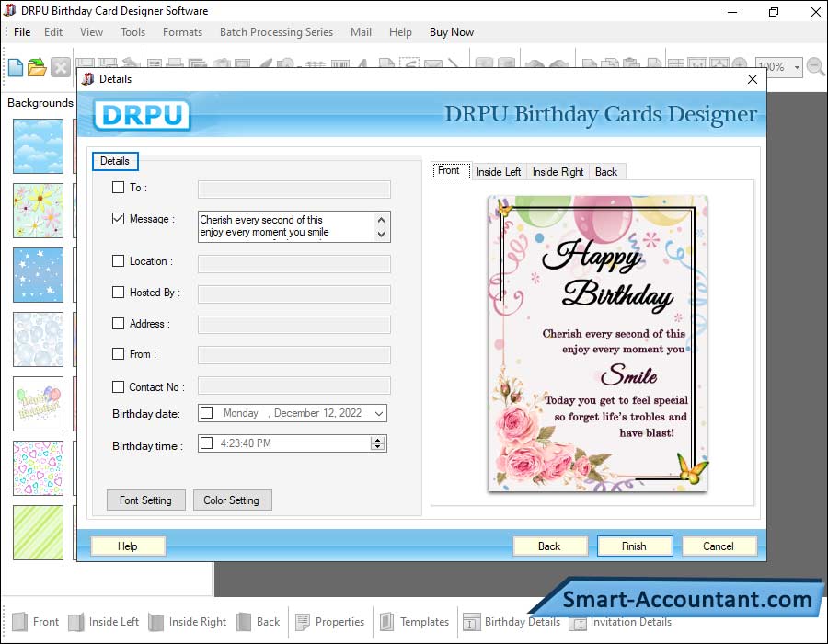Enable the Address checkbox
The image size is (828, 644).
(x=119, y=323)
